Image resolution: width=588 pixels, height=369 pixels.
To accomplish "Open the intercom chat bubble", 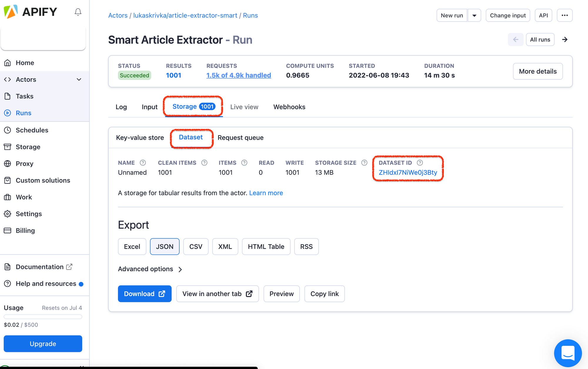I will pyautogui.click(x=567, y=353).
